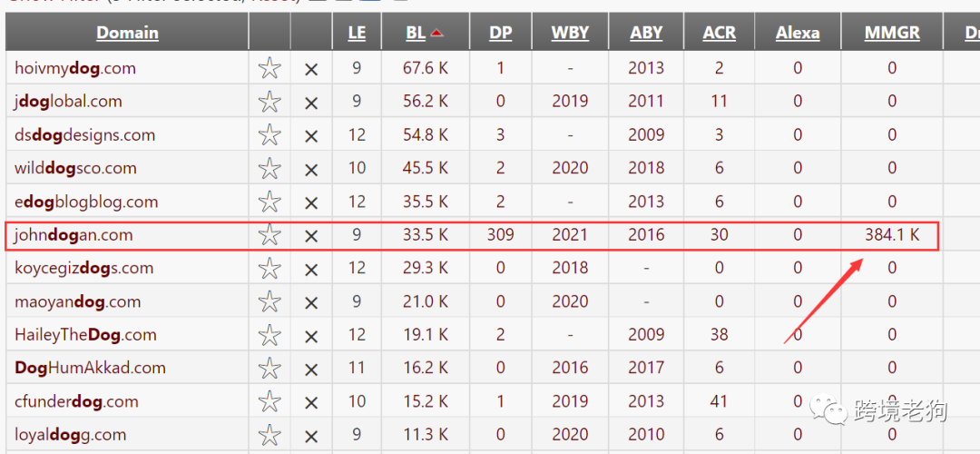This screenshot has width=980, height=454.
Task: Sort by the Alexa column header
Action: click(798, 33)
